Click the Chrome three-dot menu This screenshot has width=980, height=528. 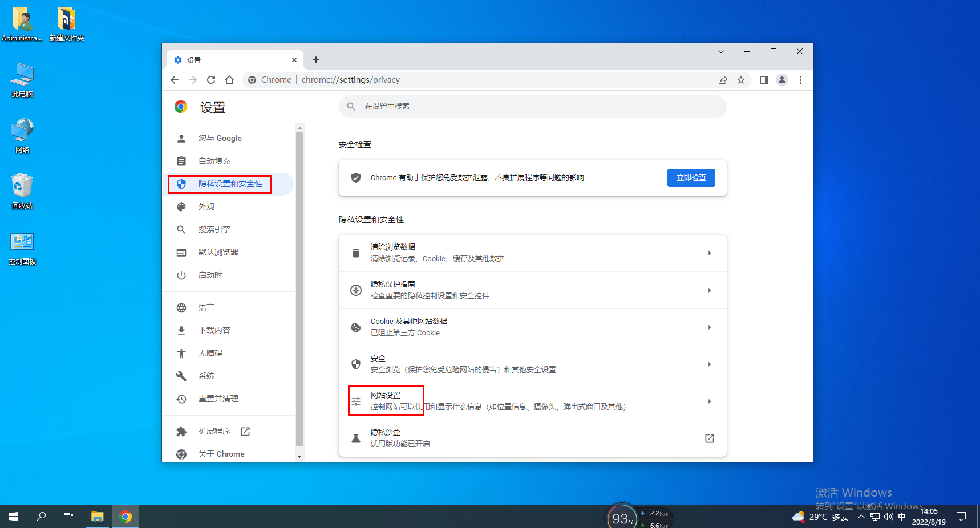click(800, 80)
